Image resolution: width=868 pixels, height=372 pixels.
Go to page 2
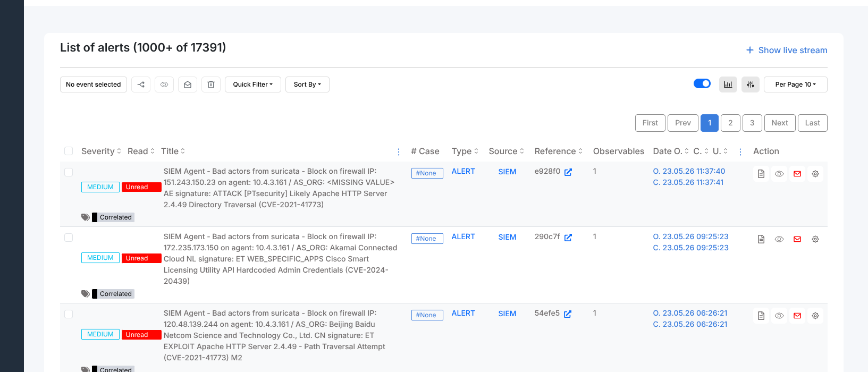730,123
